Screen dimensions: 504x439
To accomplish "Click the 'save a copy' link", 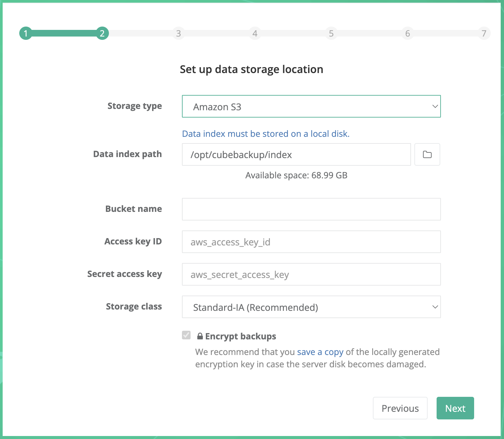I will pos(320,352).
